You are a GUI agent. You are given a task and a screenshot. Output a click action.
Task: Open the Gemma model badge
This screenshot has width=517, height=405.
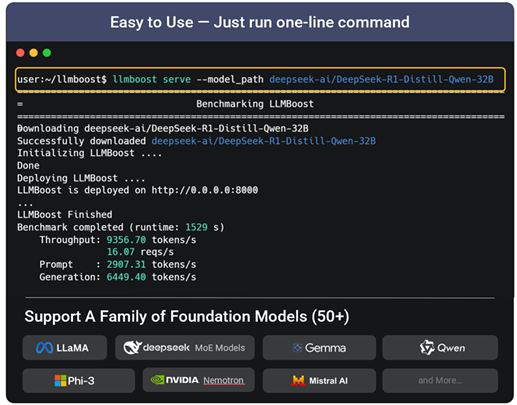click(319, 348)
